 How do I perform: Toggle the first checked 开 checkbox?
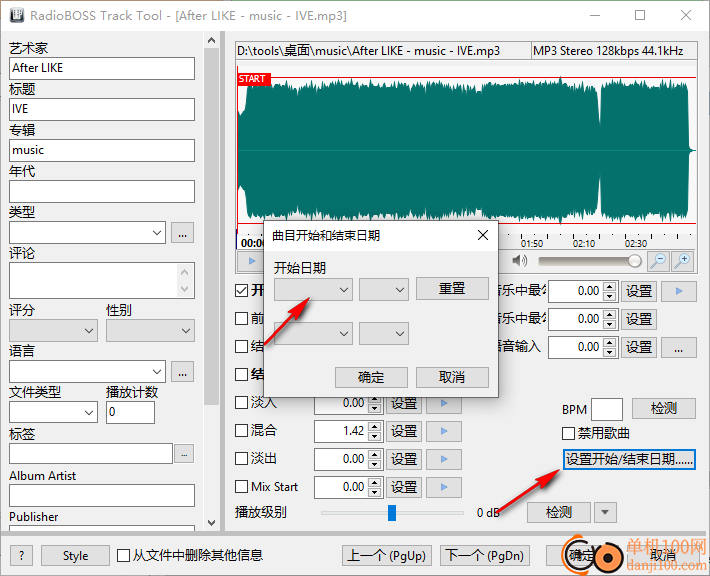241,290
